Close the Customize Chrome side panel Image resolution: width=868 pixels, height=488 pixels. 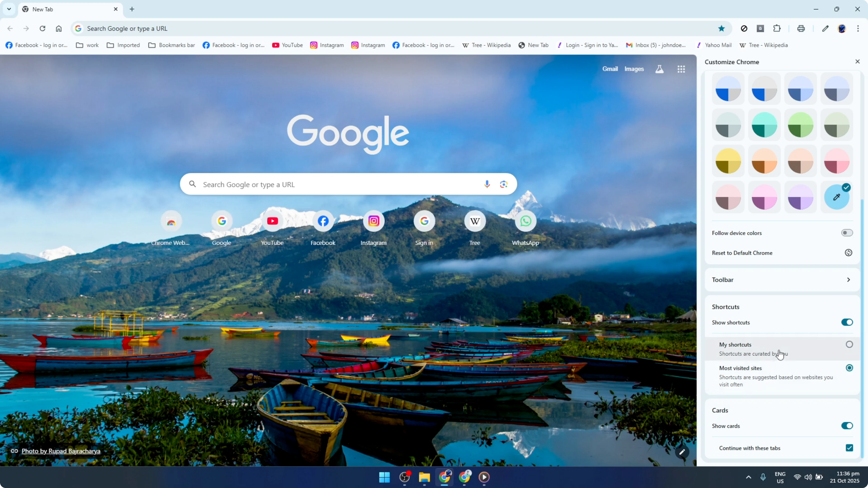858,62
